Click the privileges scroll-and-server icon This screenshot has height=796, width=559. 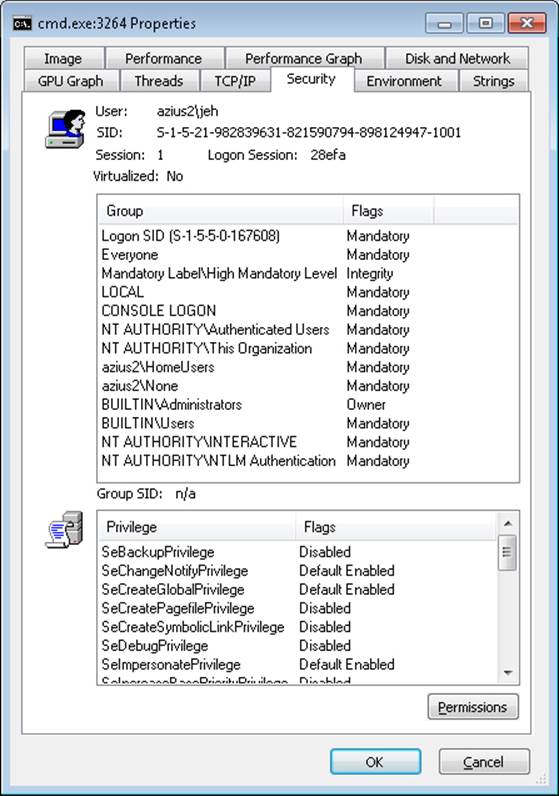point(64,529)
